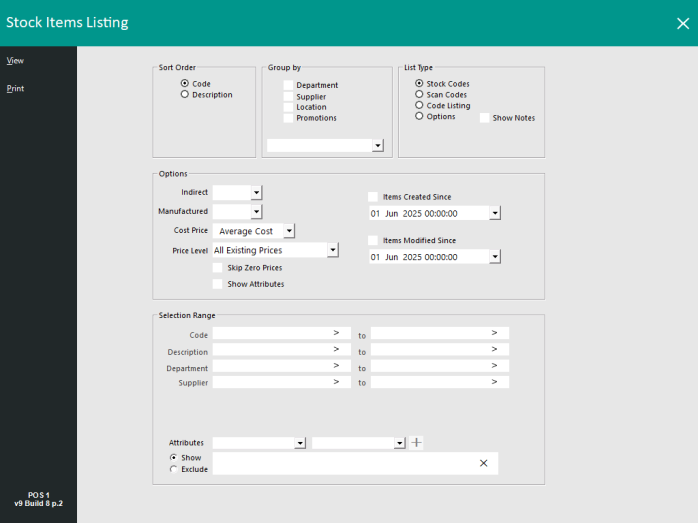Select Show attributes radio button

click(x=174, y=457)
